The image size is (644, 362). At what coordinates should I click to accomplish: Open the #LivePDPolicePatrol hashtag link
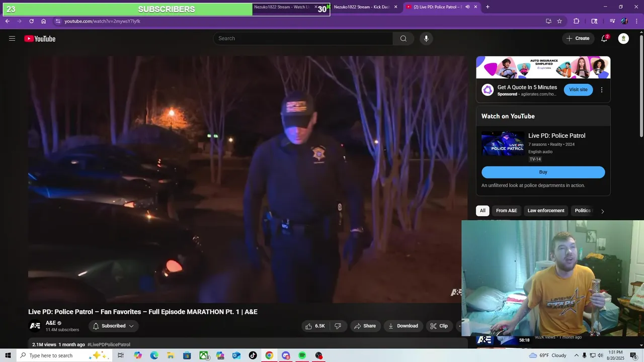point(109,344)
